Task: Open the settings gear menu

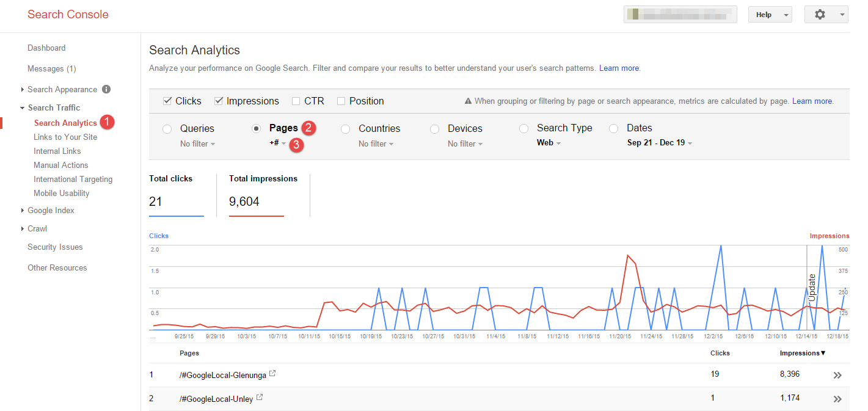Action: pyautogui.click(x=826, y=15)
